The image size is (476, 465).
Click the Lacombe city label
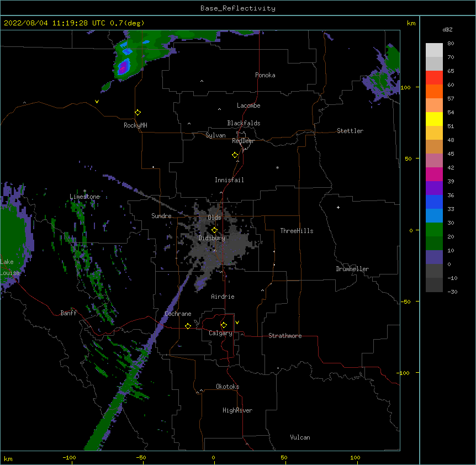[248, 105]
